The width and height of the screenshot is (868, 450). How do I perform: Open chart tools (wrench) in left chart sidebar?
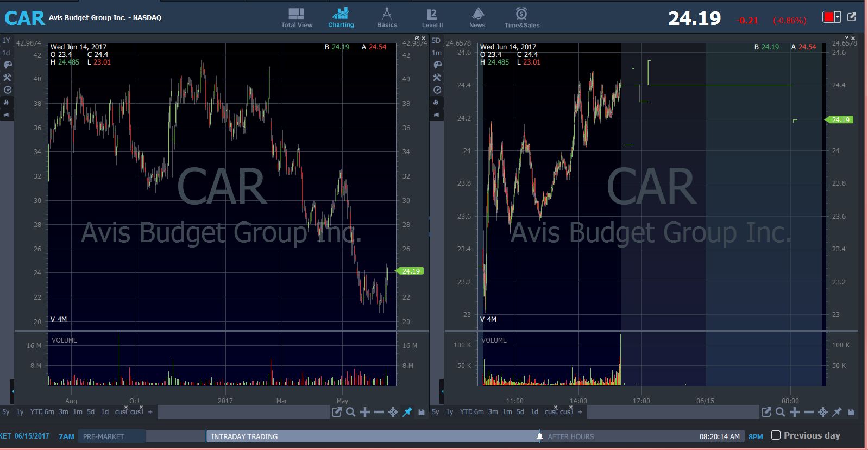point(8,77)
